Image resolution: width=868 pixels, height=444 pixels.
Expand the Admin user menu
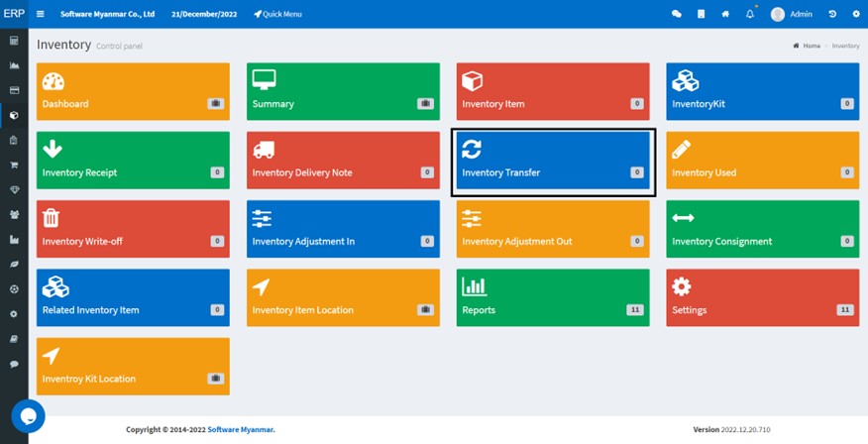pos(792,14)
